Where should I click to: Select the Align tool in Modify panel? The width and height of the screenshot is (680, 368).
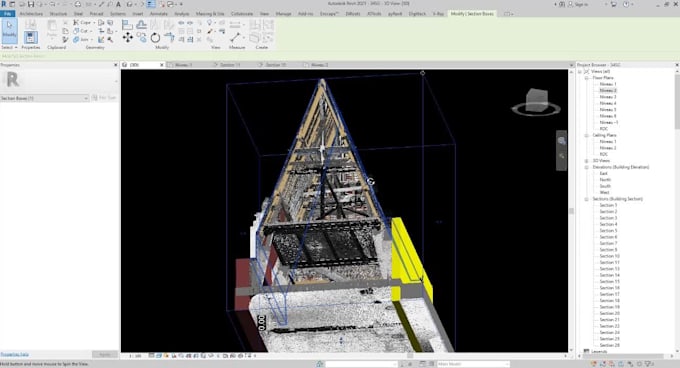128,25
